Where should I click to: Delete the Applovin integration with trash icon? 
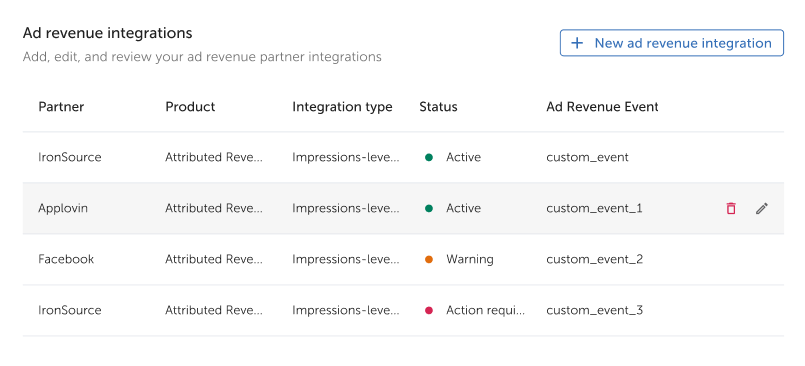pos(731,208)
